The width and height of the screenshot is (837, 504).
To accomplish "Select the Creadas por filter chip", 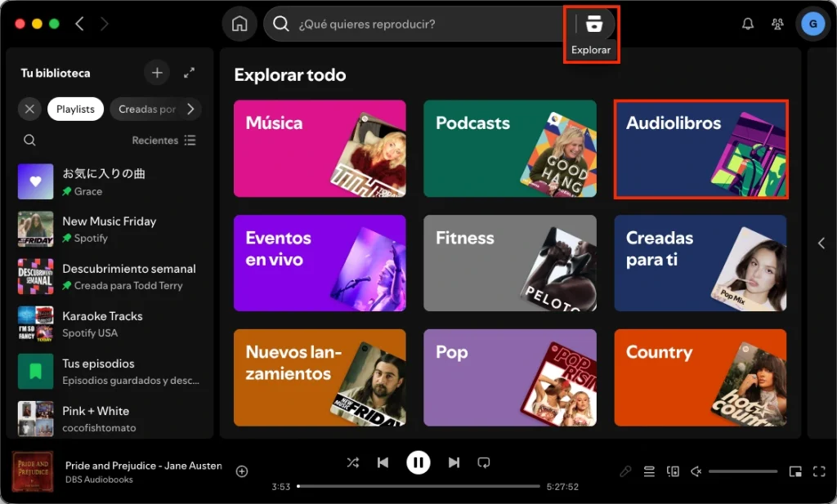I will tap(147, 109).
